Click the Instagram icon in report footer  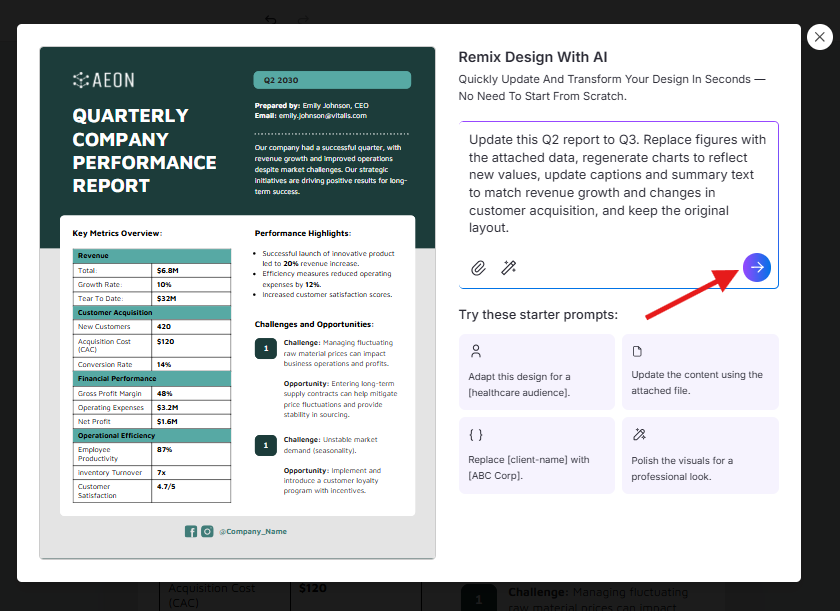(207, 532)
